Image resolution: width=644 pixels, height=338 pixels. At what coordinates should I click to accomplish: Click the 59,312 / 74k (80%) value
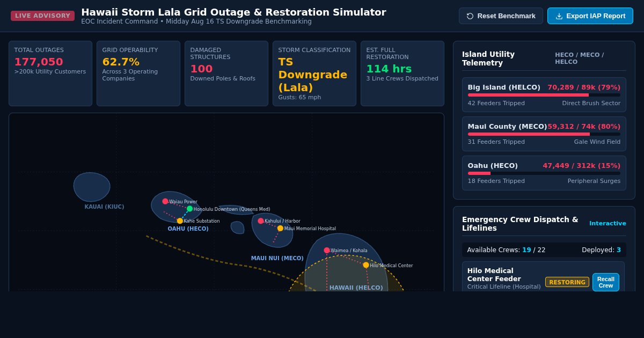(x=584, y=127)
